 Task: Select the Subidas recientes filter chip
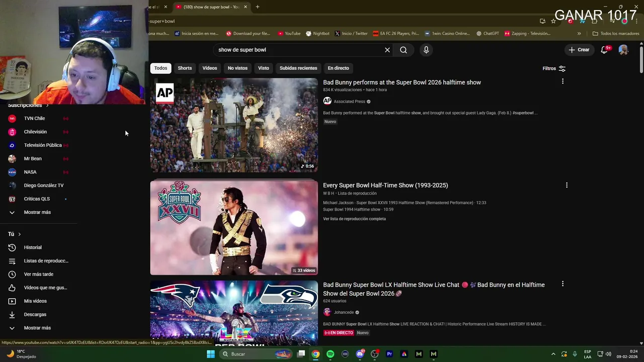[298, 68]
